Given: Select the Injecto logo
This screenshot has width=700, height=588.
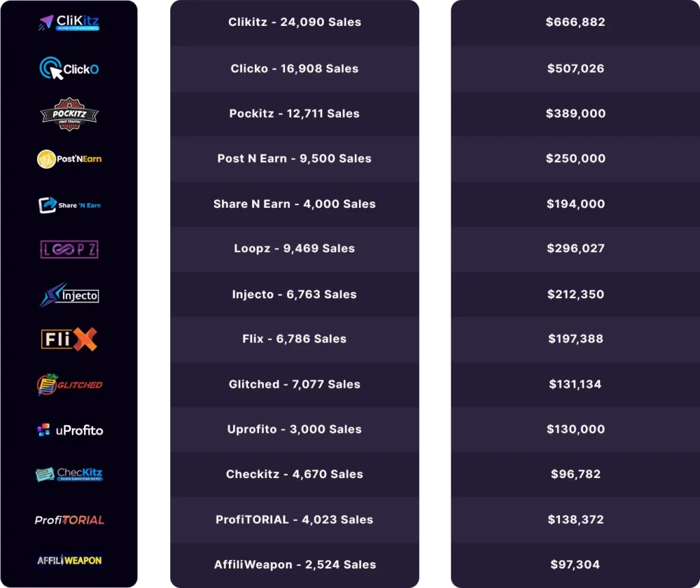Looking at the screenshot, I should point(69,295).
